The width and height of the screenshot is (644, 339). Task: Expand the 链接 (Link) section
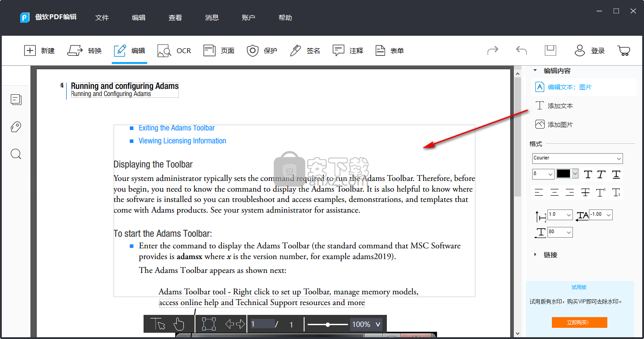(535, 255)
